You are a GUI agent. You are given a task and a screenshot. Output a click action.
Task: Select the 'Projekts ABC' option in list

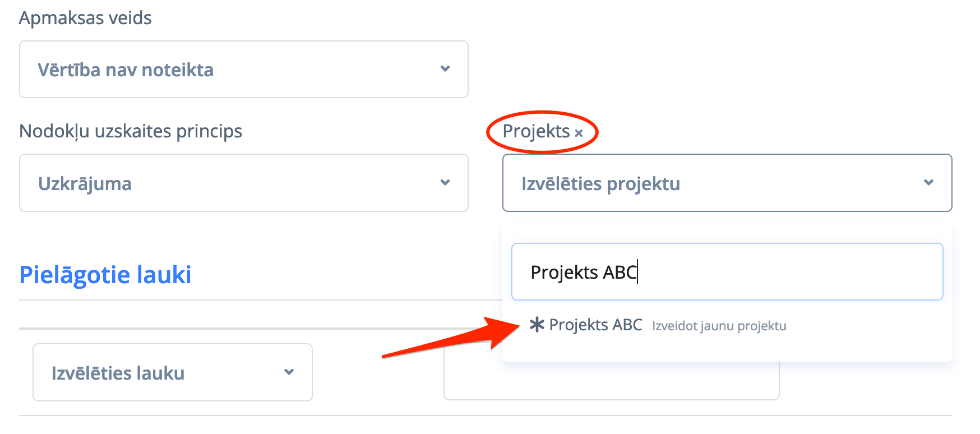click(x=595, y=325)
